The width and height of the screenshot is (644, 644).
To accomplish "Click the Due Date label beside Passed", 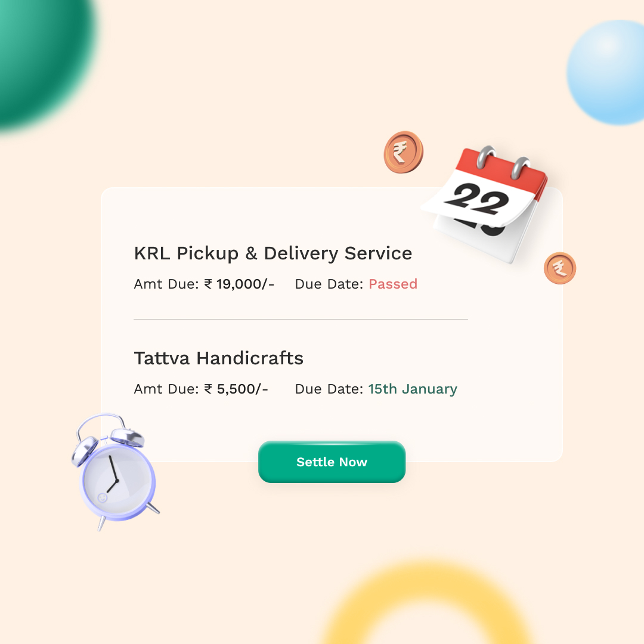I will pyautogui.click(x=329, y=284).
